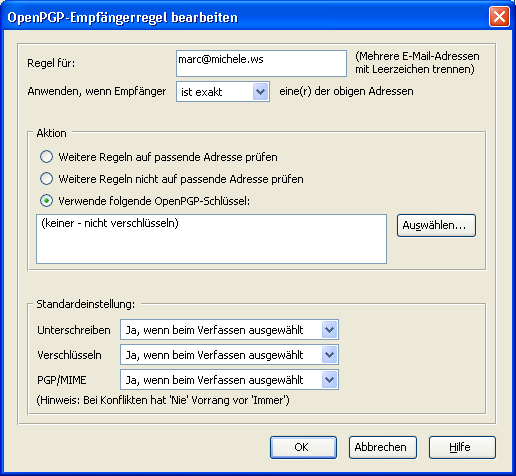The width and height of the screenshot is (516, 476).
Task: Click the text 'eine(r) der obigen Adressen'
Action: pos(346,91)
